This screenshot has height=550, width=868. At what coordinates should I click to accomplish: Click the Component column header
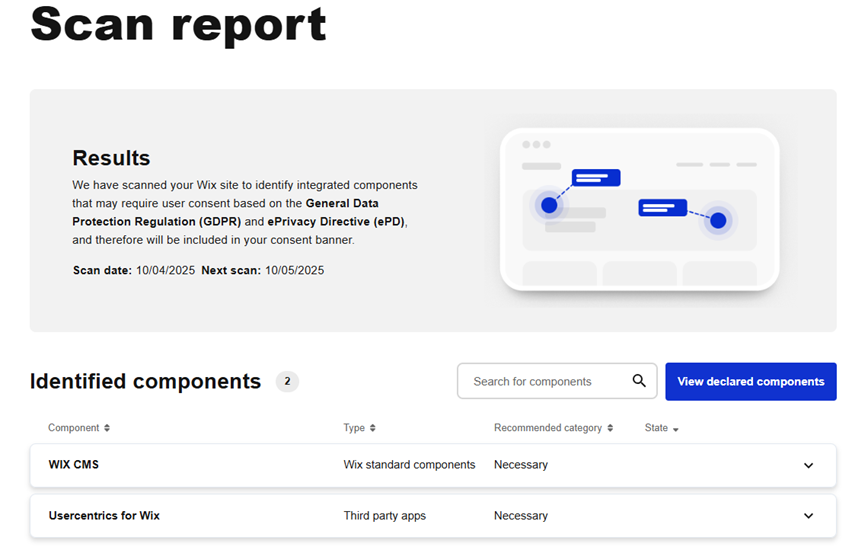(x=74, y=428)
